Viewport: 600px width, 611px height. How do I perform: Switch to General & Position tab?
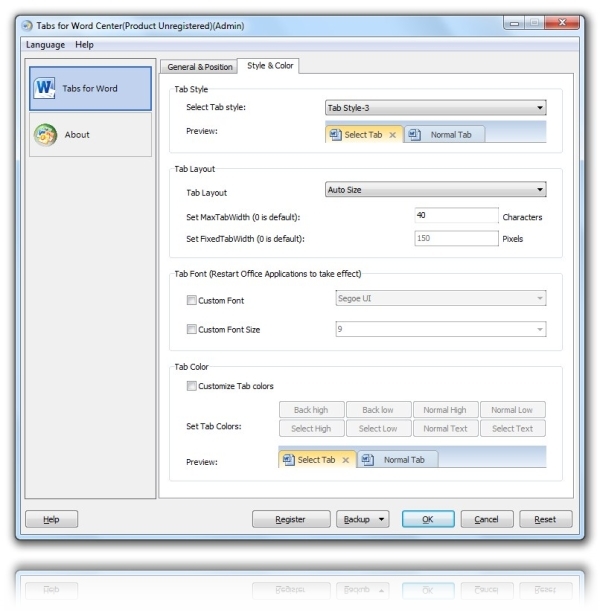click(200, 67)
